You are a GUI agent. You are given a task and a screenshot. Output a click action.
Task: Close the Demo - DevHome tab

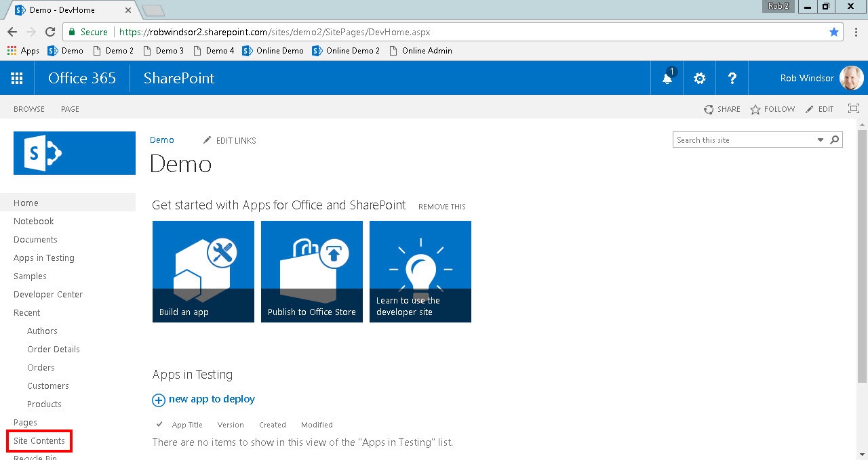[x=128, y=10]
